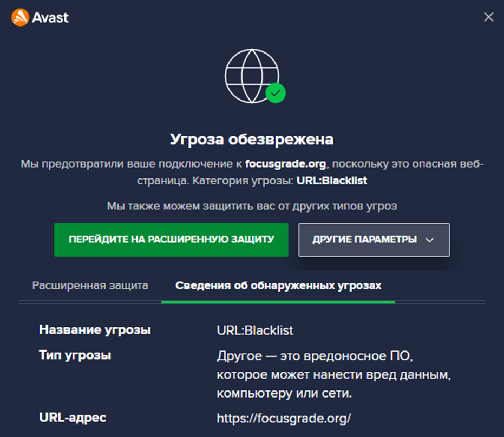Click the Название угрозы label

tap(95, 330)
